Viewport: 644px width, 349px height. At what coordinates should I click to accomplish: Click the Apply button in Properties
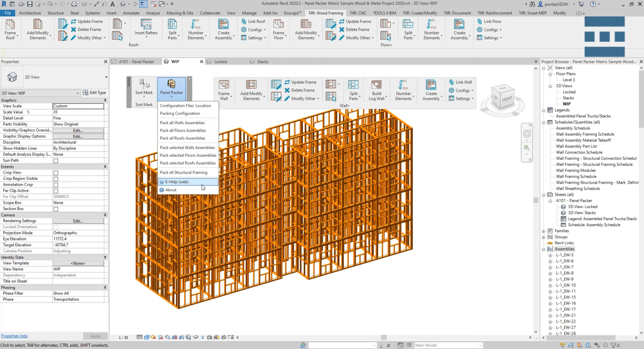point(95,336)
